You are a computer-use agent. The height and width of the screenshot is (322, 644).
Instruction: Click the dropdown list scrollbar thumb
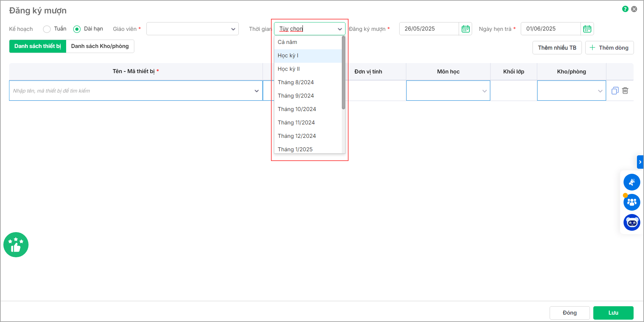click(343, 72)
